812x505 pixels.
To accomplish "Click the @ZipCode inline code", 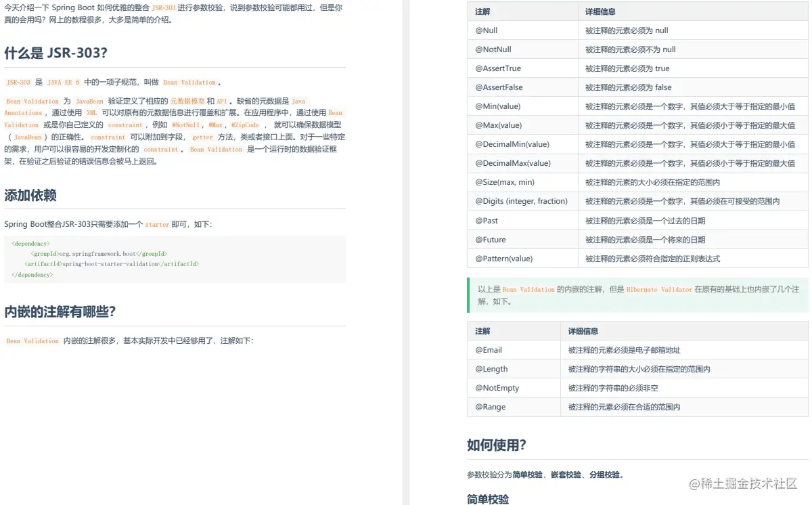I will (x=245, y=125).
